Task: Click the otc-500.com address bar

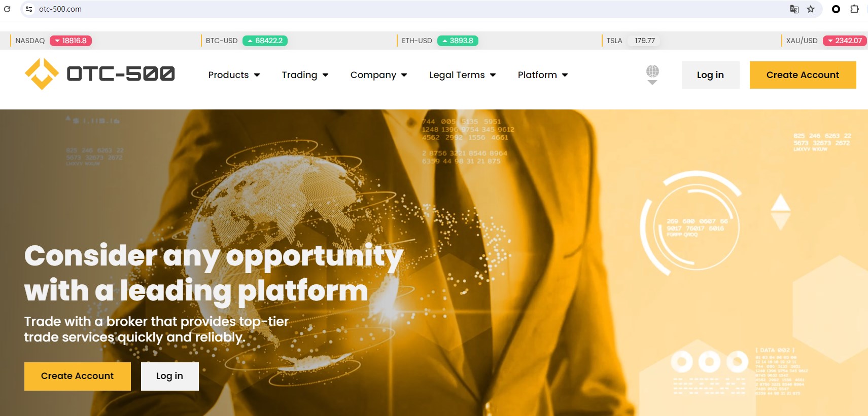Action: 406,9
